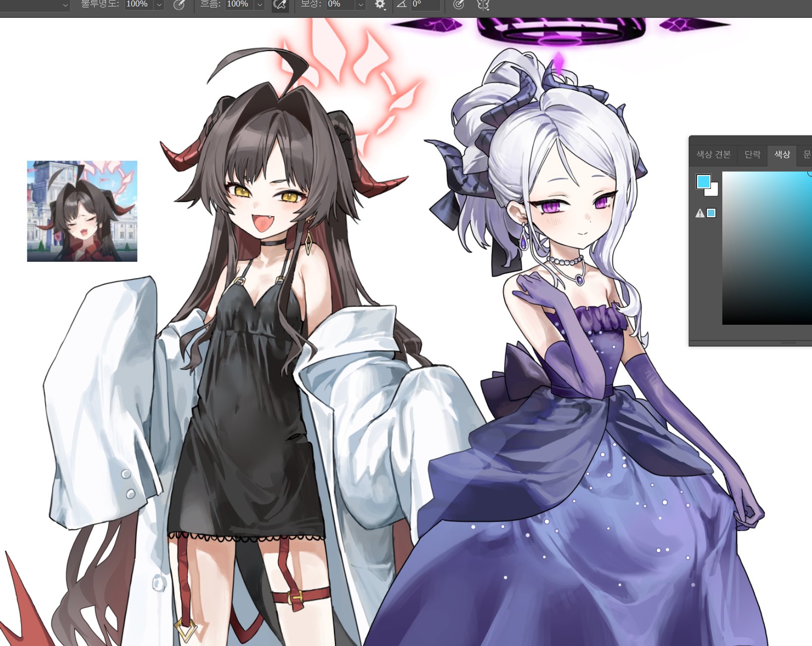Click the foreground color swatch
Image resolution: width=812 pixels, height=646 pixels.
coord(704,181)
